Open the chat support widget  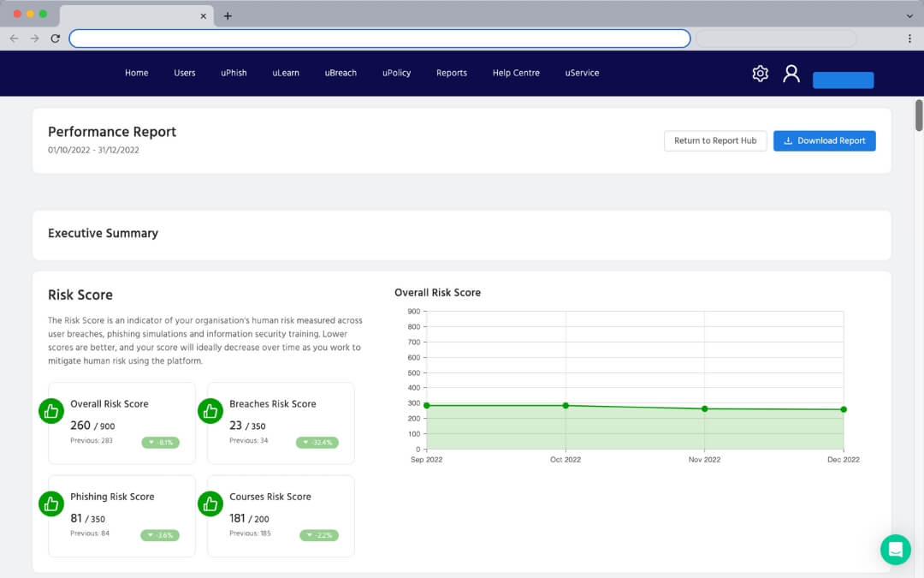point(895,550)
